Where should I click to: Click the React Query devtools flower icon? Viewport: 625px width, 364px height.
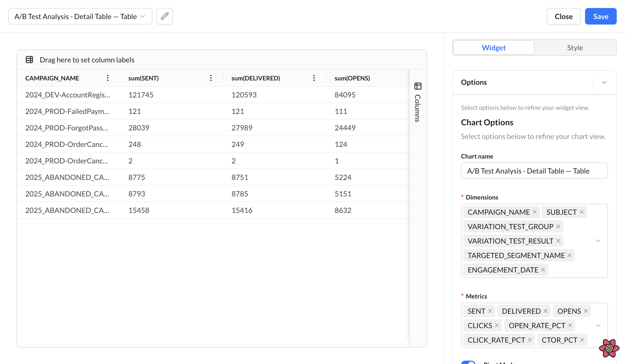coord(609,348)
